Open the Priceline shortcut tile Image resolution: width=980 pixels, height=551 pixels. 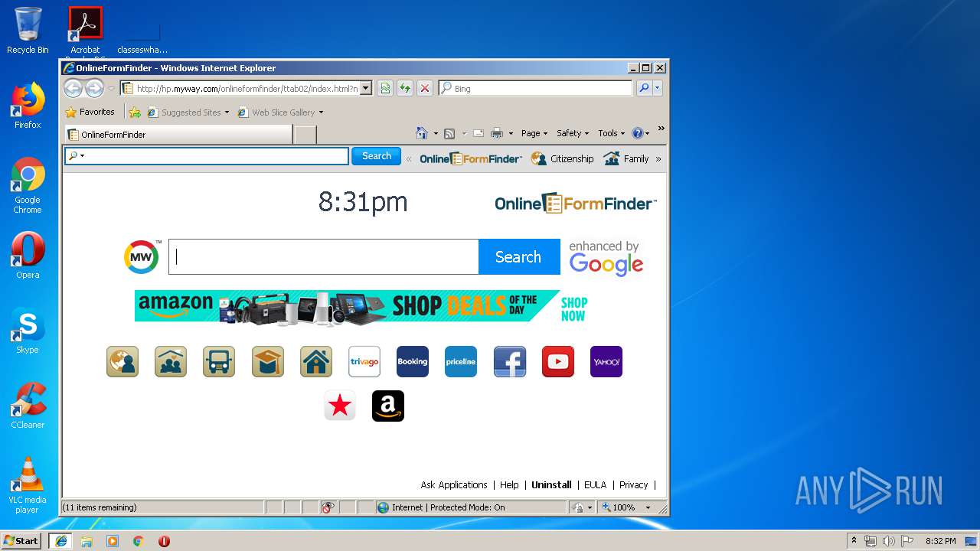461,361
